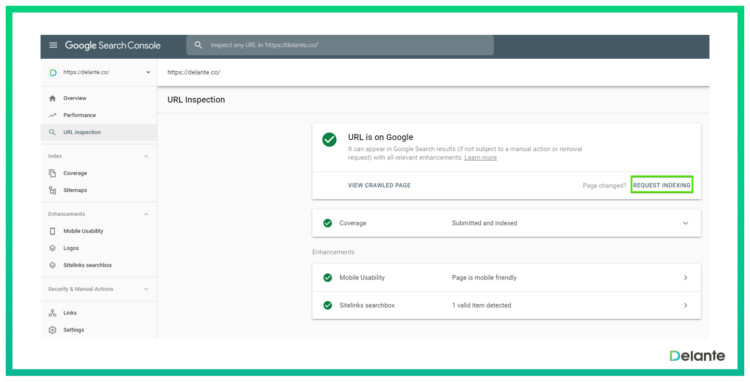Click the Logos layers icon
This screenshot has width=750, height=382.
coord(53,248)
